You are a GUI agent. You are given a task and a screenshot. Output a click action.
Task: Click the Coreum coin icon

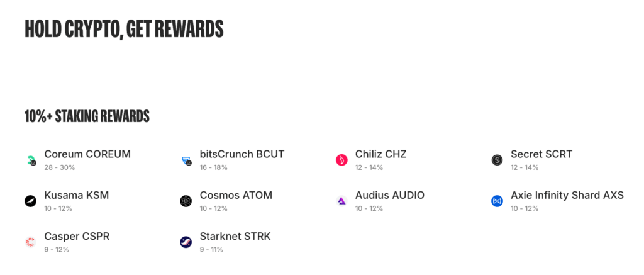tap(30, 160)
